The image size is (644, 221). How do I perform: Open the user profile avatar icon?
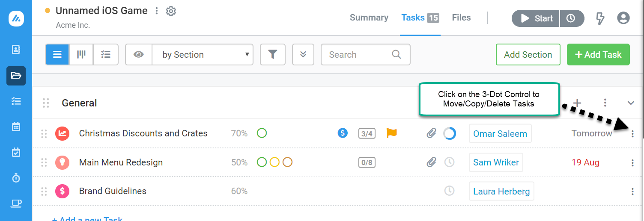pyautogui.click(x=623, y=18)
